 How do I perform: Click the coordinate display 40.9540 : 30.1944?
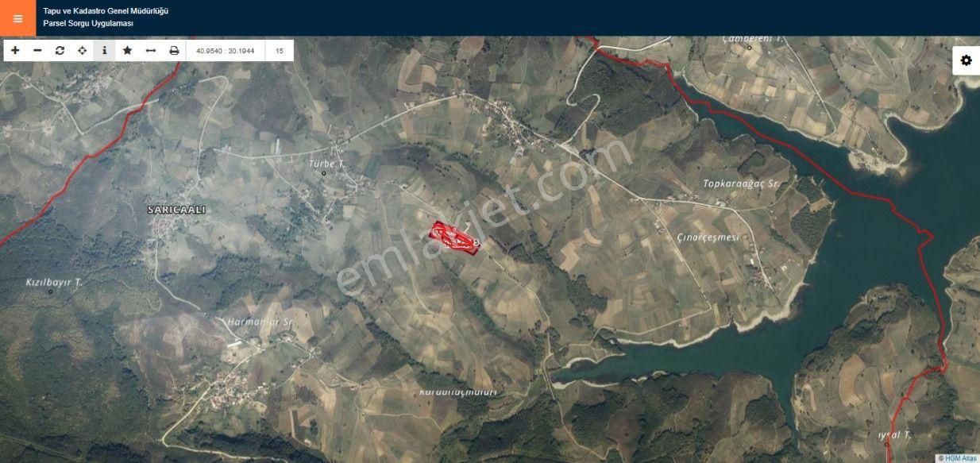tap(225, 51)
